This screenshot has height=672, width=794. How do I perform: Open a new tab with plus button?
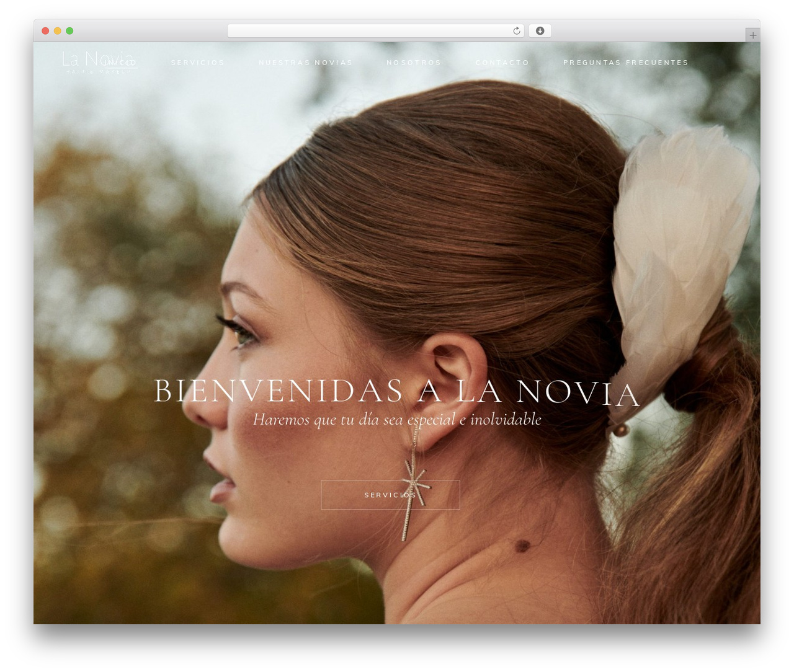click(x=752, y=35)
